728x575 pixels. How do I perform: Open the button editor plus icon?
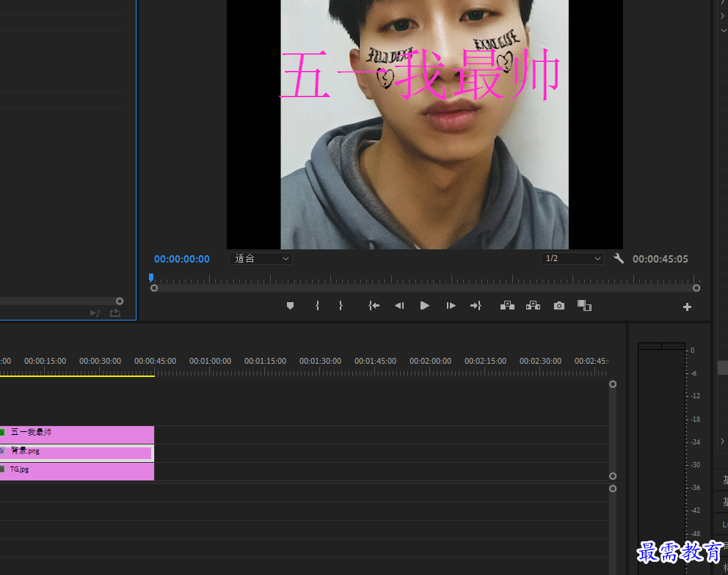tap(687, 307)
